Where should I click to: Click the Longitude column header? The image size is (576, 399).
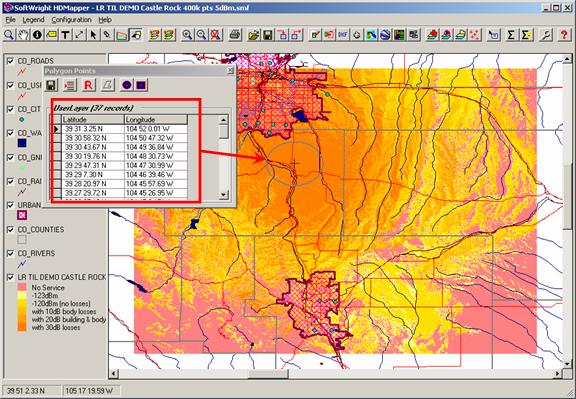point(156,119)
